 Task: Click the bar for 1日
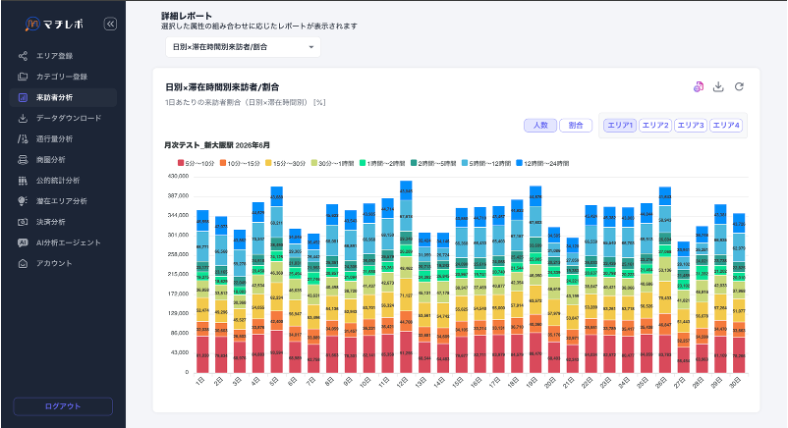pyautogui.click(x=203, y=291)
